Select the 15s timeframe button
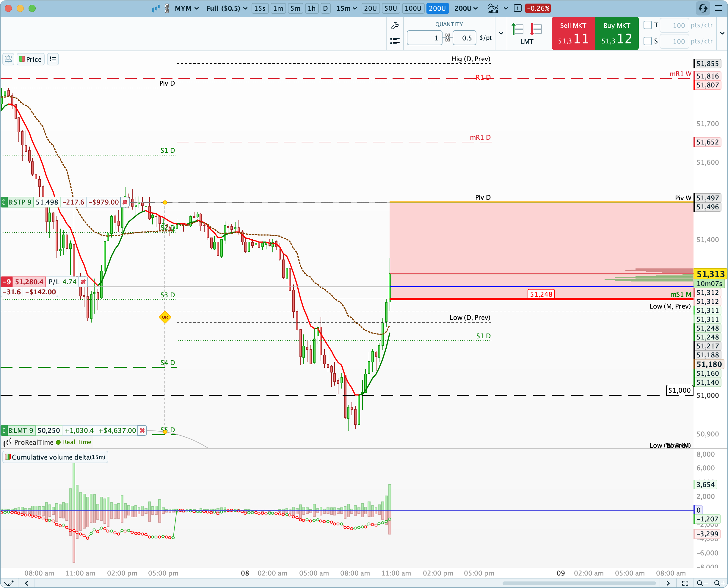The height and width of the screenshot is (588, 728). (x=260, y=8)
